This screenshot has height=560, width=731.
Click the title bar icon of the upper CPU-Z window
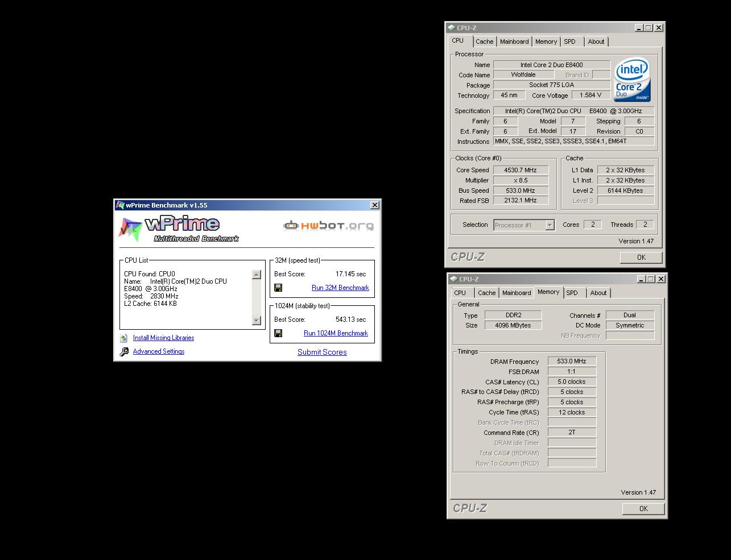[451, 27]
